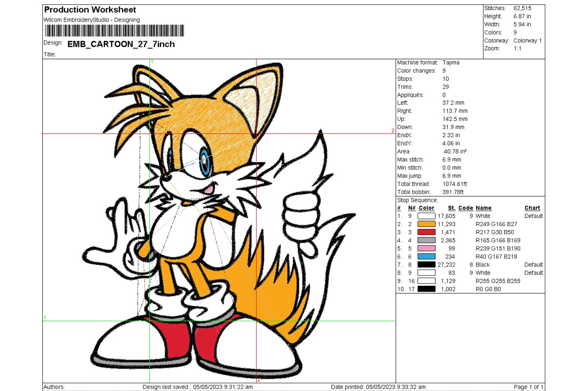
Task: Click the orange color swatch in stop sequence
Action: click(426, 224)
